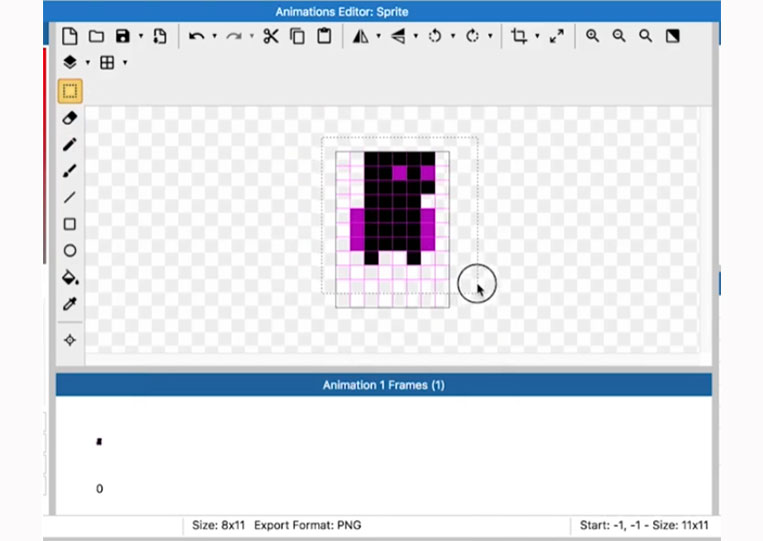Image resolution: width=763 pixels, height=541 pixels.
Task: Open the horizontal flip dropdown arrow
Action: click(x=379, y=36)
